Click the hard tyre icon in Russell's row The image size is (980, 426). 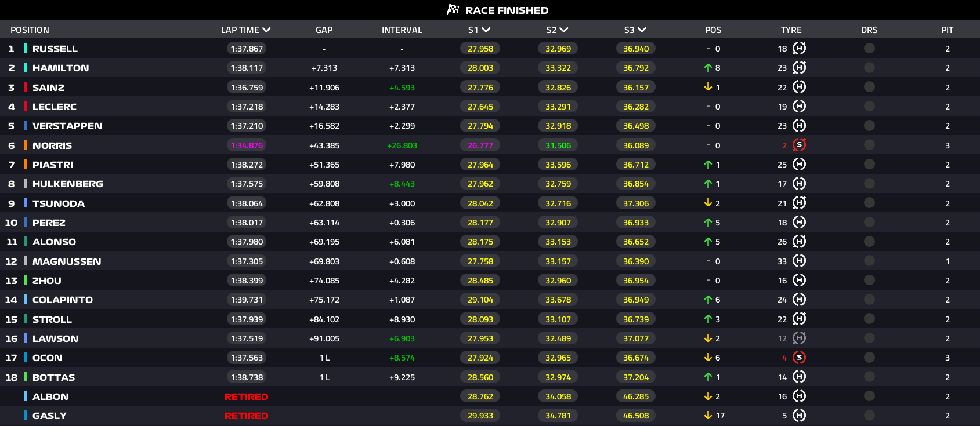pyautogui.click(x=799, y=49)
